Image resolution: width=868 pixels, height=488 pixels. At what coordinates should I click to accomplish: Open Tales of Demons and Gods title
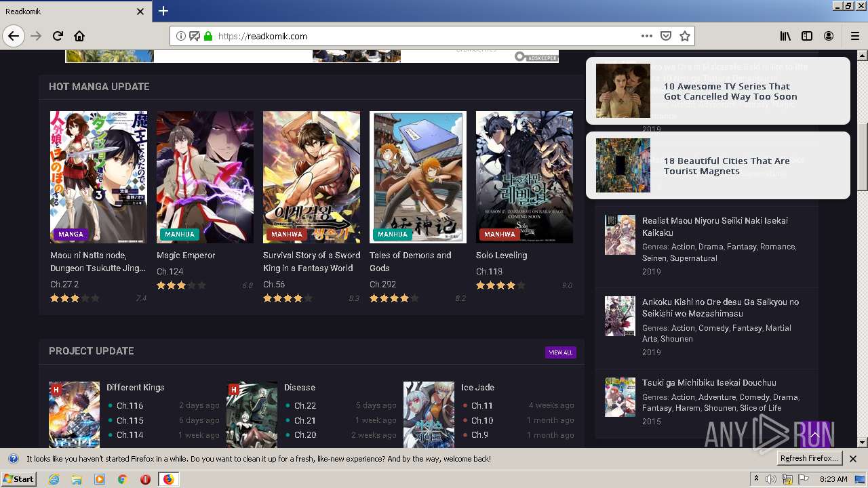tap(410, 262)
